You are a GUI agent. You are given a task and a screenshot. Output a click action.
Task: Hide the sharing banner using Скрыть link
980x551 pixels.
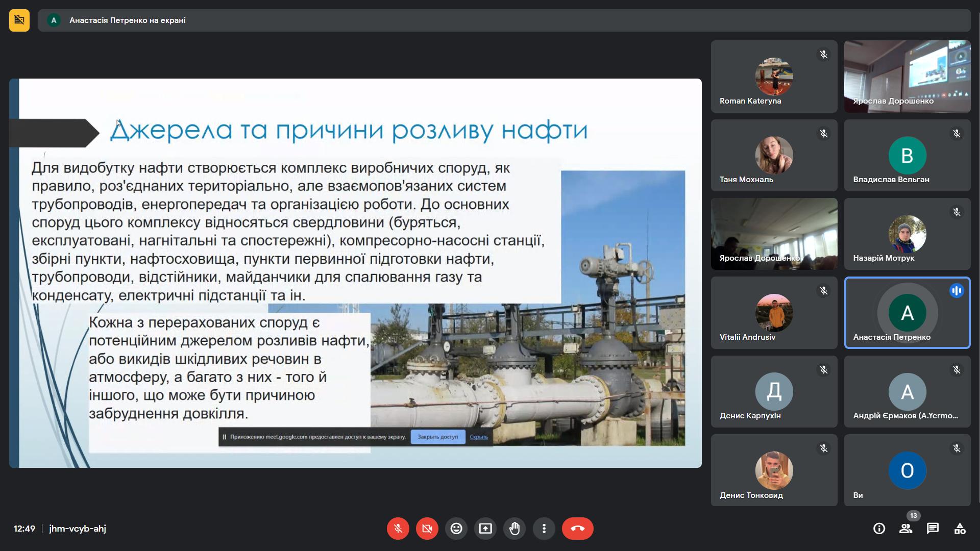[x=478, y=437]
